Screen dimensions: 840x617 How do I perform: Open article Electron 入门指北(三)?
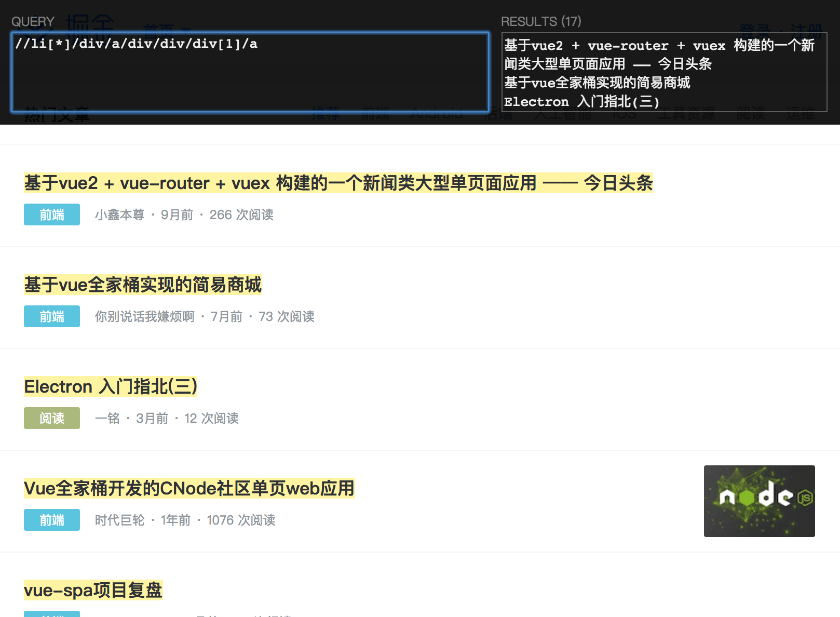coord(111,386)
